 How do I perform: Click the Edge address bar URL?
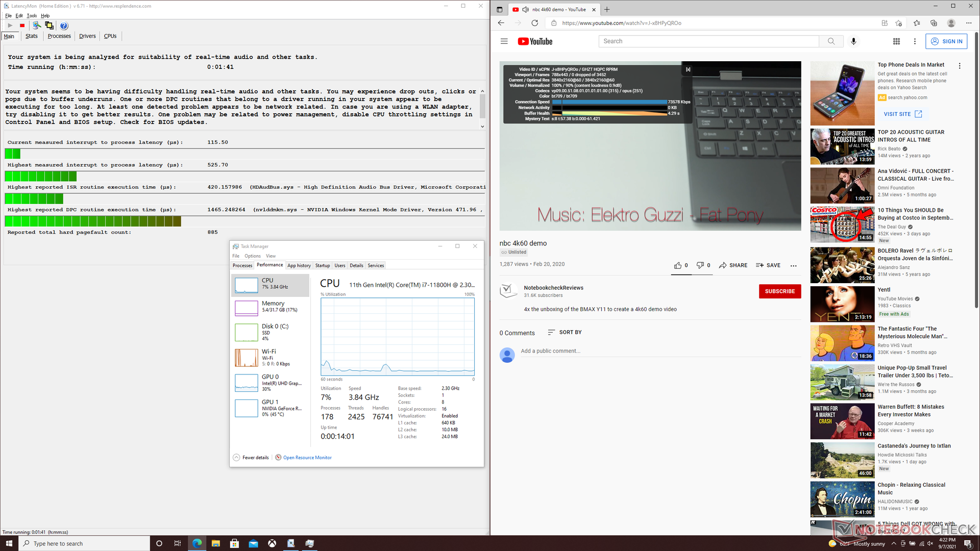click(621, 23)
